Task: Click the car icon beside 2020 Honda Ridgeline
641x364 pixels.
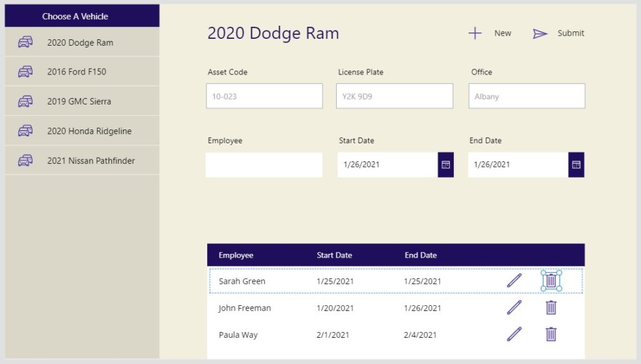Action: [x=25, y=131]
